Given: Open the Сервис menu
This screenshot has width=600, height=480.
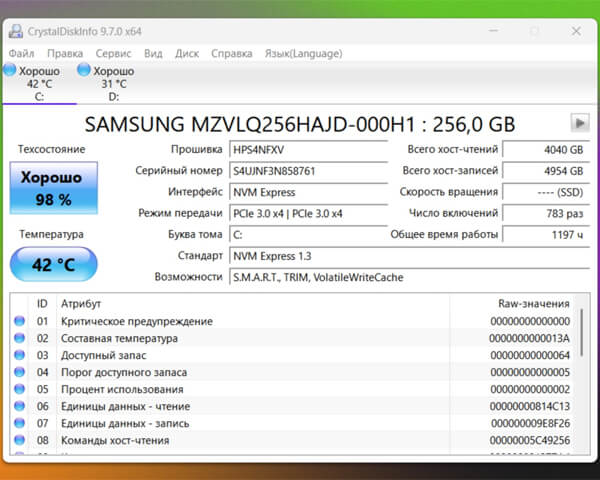Looking at the screenshot, I should click(113, 53).
